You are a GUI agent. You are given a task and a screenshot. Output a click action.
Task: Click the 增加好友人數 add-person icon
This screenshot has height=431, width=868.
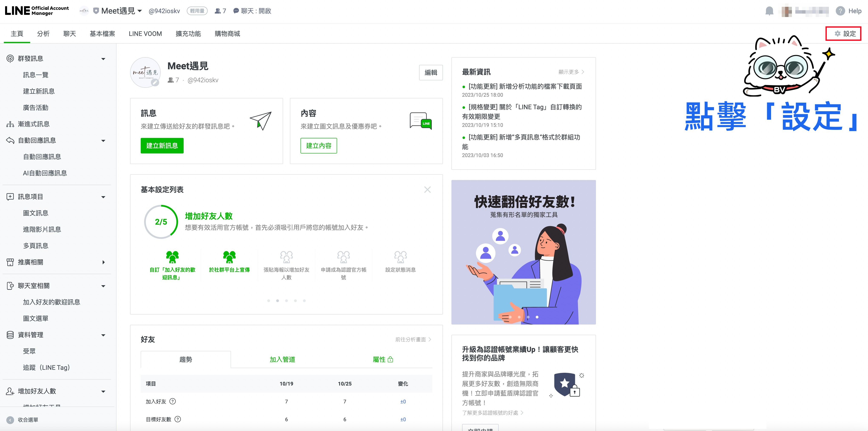click(10, 391)
